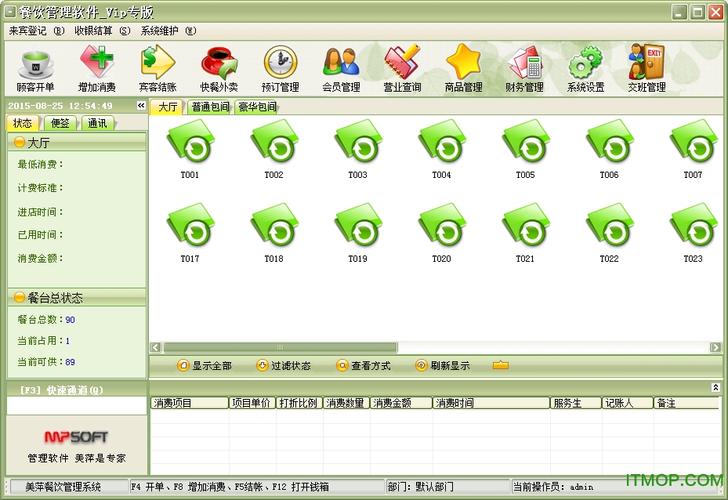728x500 pixels.
Task: Open 会员管理 member management
Action: [341, 70]
